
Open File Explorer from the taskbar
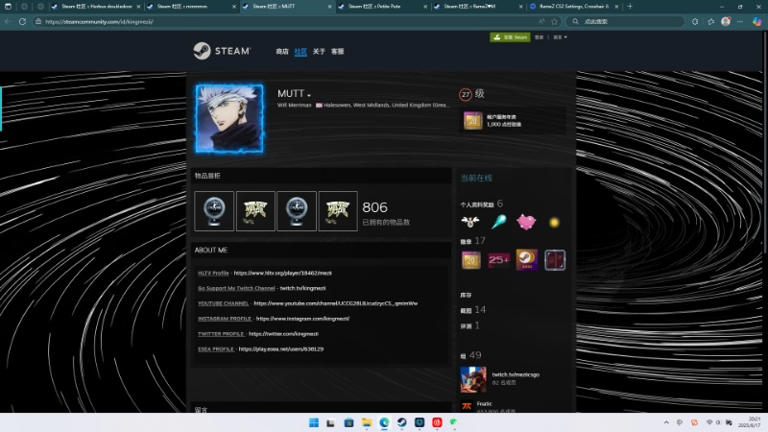[366, 423]
